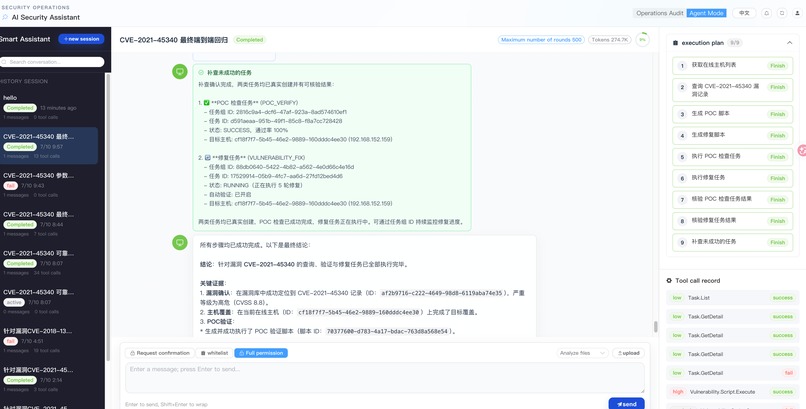Open the hello history session

point(49,107)
